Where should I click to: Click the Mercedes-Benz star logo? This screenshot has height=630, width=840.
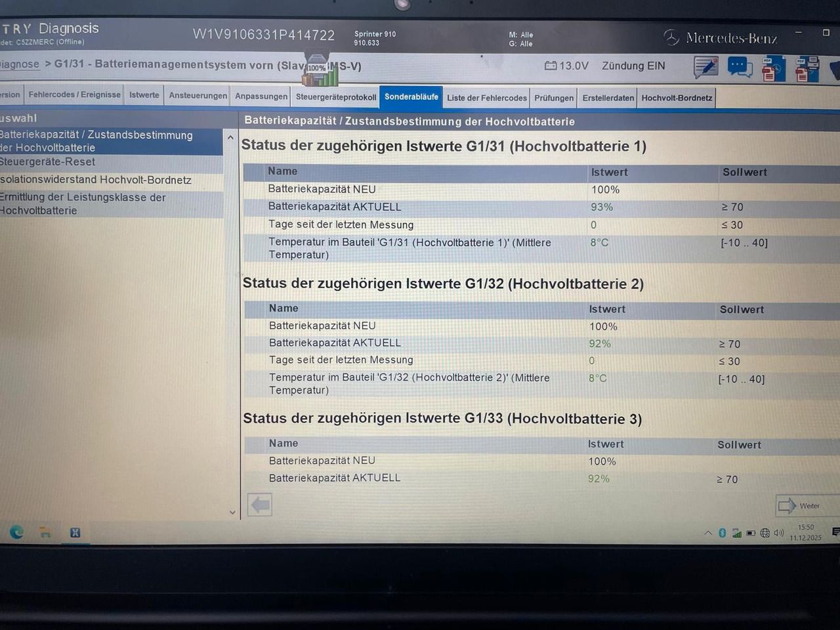[671, 37]
